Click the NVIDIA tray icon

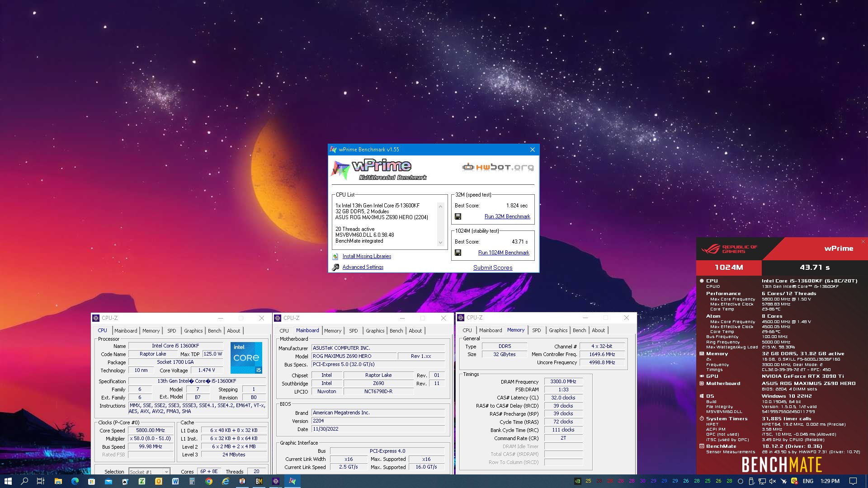click(x=577, y=481)
